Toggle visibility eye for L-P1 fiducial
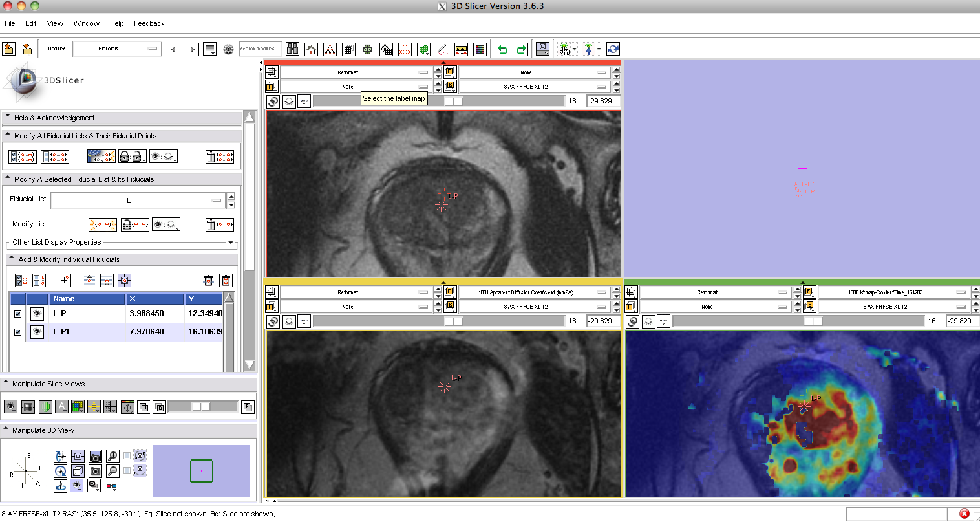Viewport: 980px width, 522px height. coord(37,332)
